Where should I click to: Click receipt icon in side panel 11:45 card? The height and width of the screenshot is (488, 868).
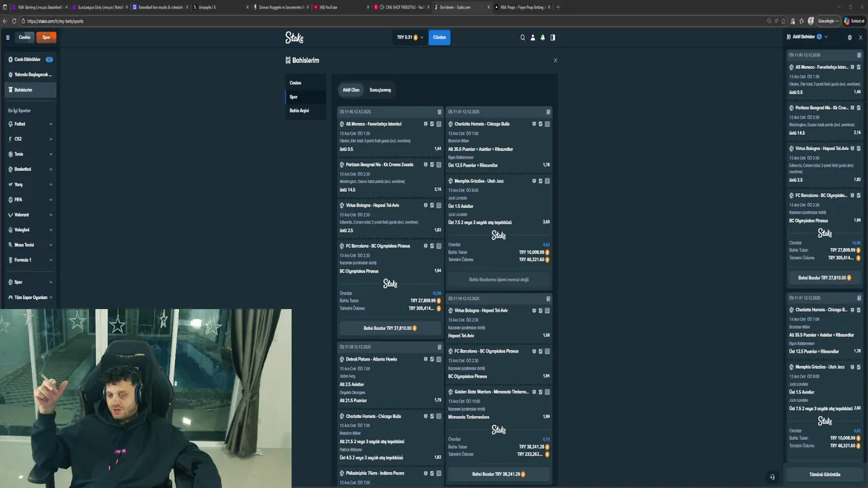(x=859, y=55)
